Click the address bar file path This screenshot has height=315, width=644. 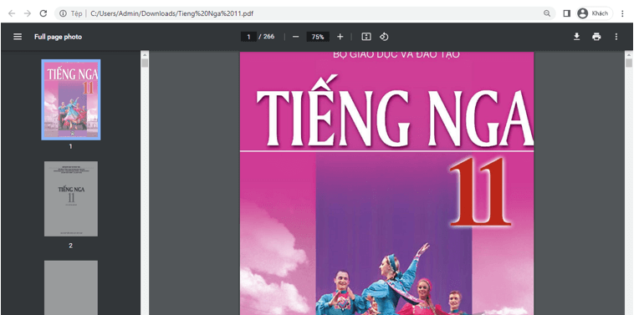[x=171, y=13]
